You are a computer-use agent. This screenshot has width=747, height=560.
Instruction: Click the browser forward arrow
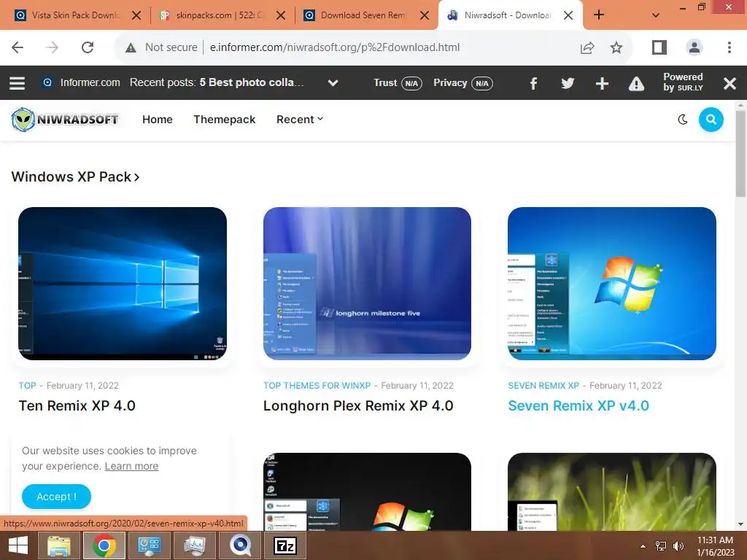click(x=53, y=47)
